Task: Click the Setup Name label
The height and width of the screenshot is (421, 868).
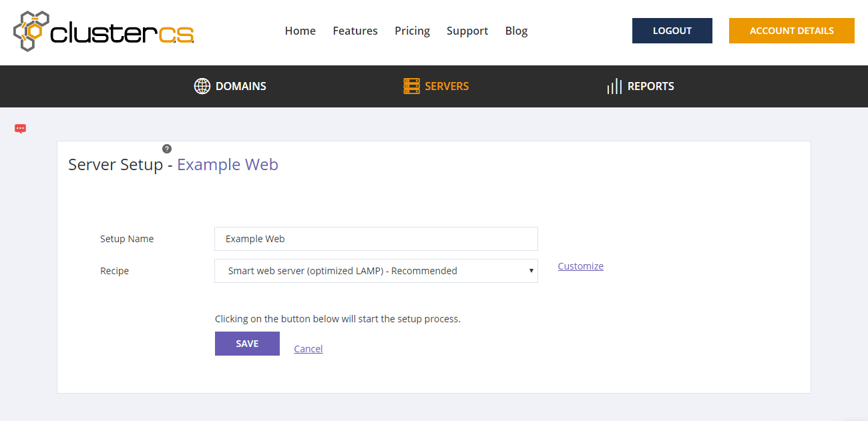Action: 127,239
